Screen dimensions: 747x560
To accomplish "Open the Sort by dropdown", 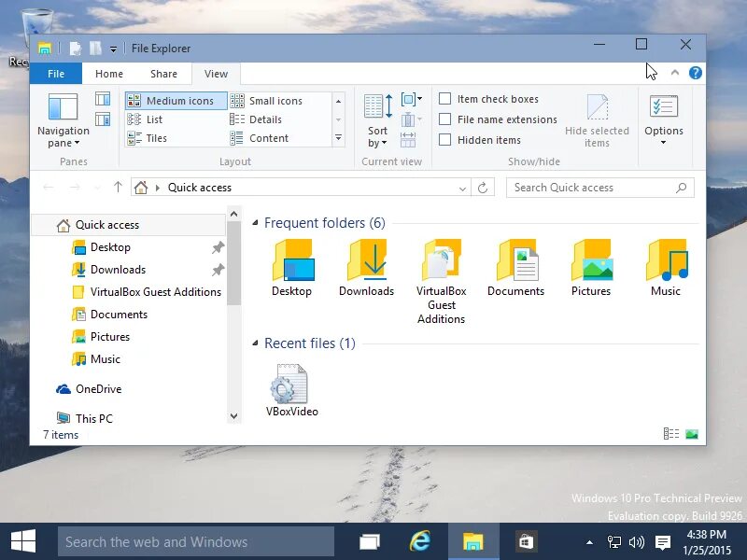I will pos(378,120).
